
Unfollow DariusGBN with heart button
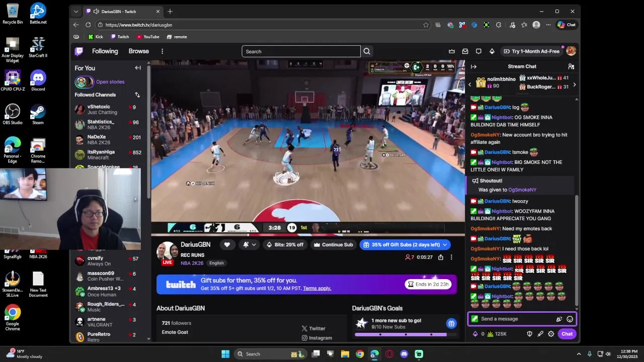(x=227, y=245)
